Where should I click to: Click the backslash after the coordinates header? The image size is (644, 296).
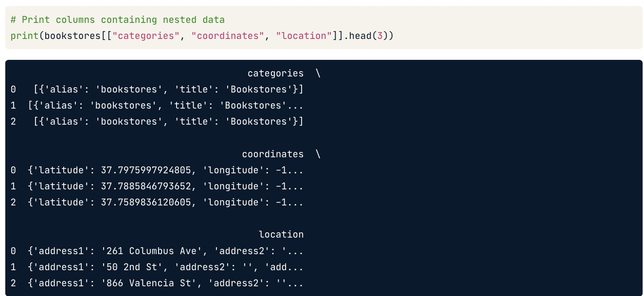click(x=318, y=154)
